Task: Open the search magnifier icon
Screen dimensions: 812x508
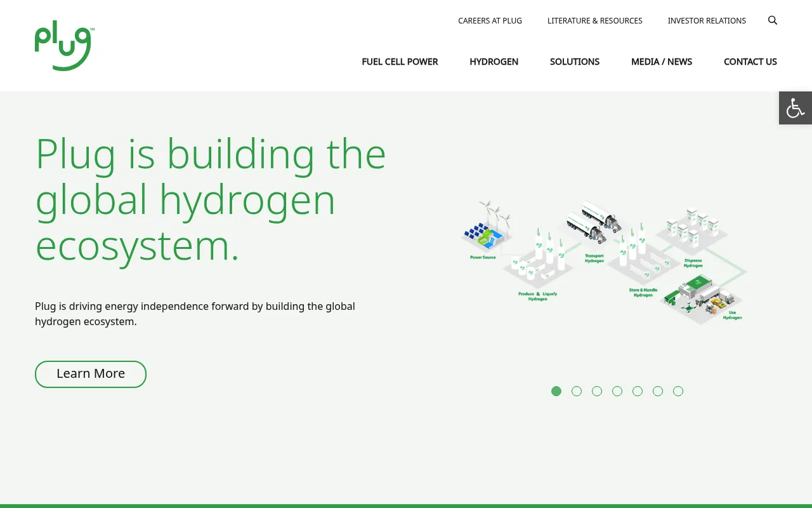Action: (773, 20)
